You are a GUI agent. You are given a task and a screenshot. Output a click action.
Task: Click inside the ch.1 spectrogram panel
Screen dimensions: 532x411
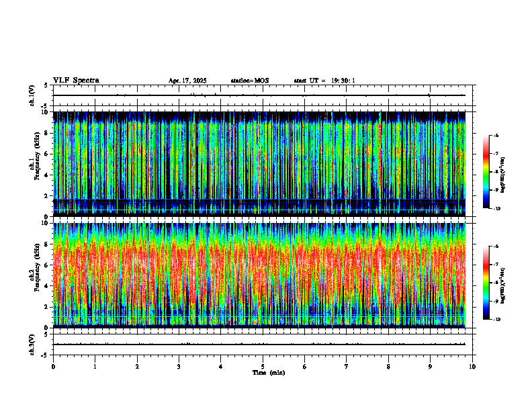click(x=259, y=164)
